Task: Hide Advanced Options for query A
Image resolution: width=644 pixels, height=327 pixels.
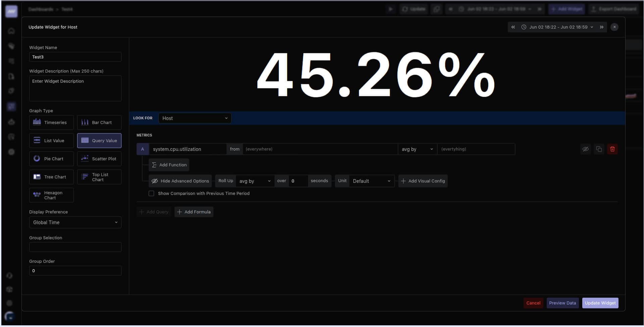Action: click(x=180, y=181)
